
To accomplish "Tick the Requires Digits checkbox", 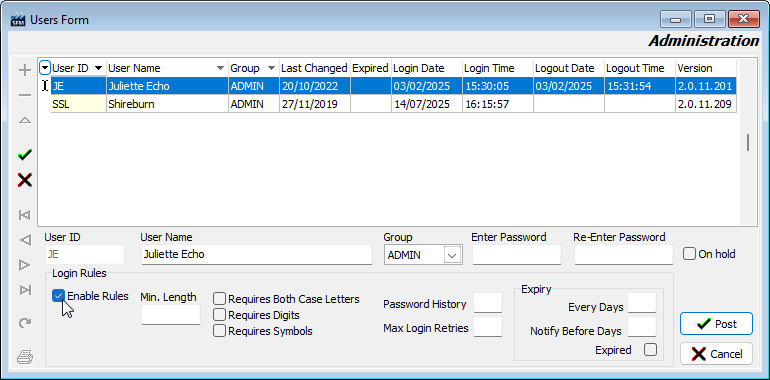I will [x=220, y=314].
